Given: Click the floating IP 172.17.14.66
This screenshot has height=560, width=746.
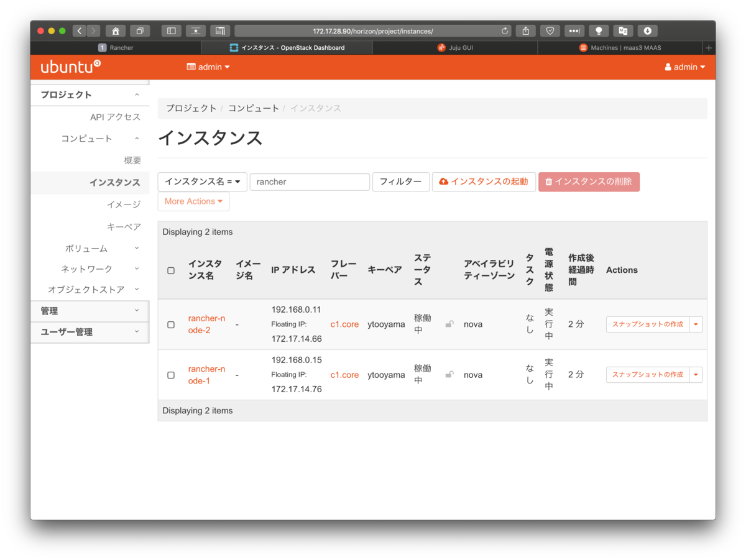Looking at the screenshot, I should click(297, 339).
